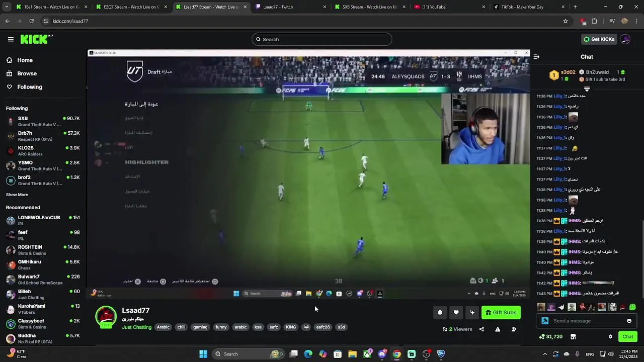
Task: Open Rocket League icon on the taskbar
Action: click(x=441, y=354)
